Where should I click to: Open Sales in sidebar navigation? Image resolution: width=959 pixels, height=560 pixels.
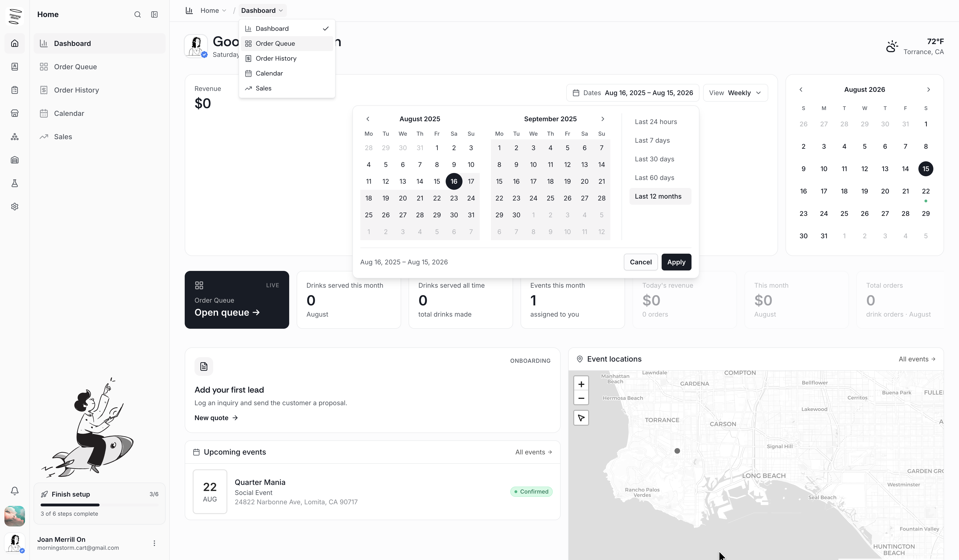pyautogui.click(x=100, y=137)
